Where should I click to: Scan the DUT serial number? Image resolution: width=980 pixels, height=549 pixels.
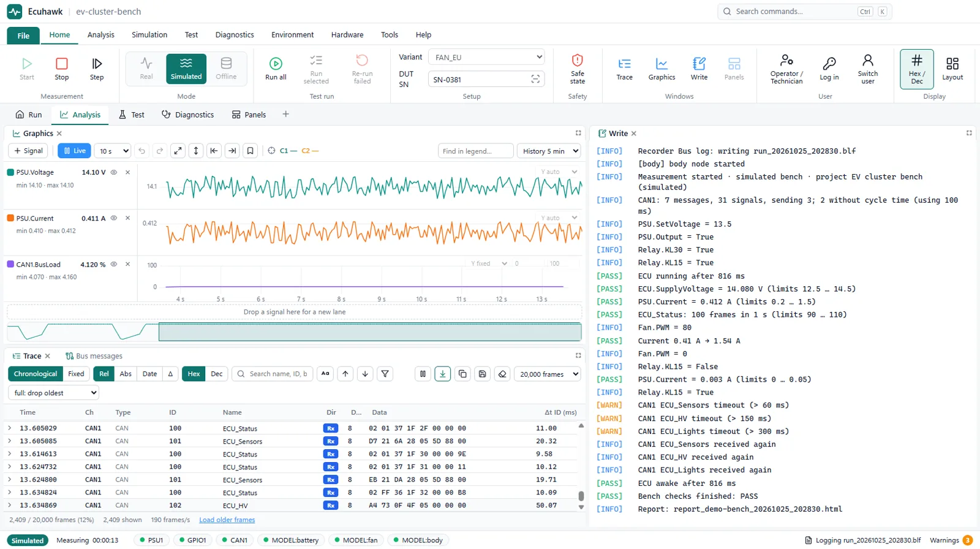tap(535, 79)
